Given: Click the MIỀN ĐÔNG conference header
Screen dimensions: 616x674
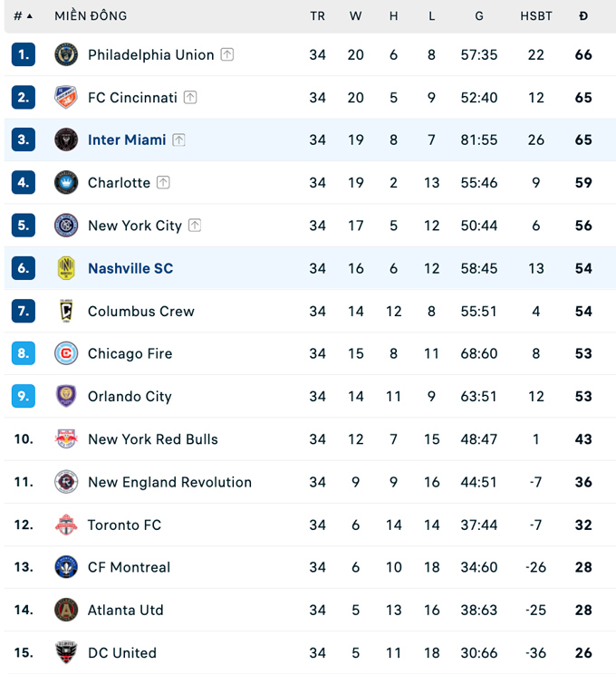Looking at the screenshot, I should [x=91, y=16].
